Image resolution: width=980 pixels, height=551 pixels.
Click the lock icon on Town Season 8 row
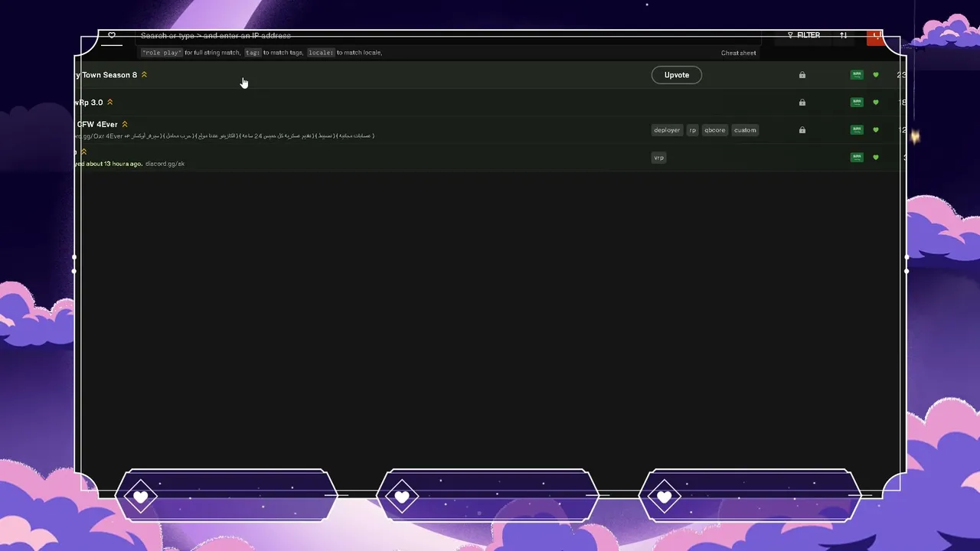(802, 75)
